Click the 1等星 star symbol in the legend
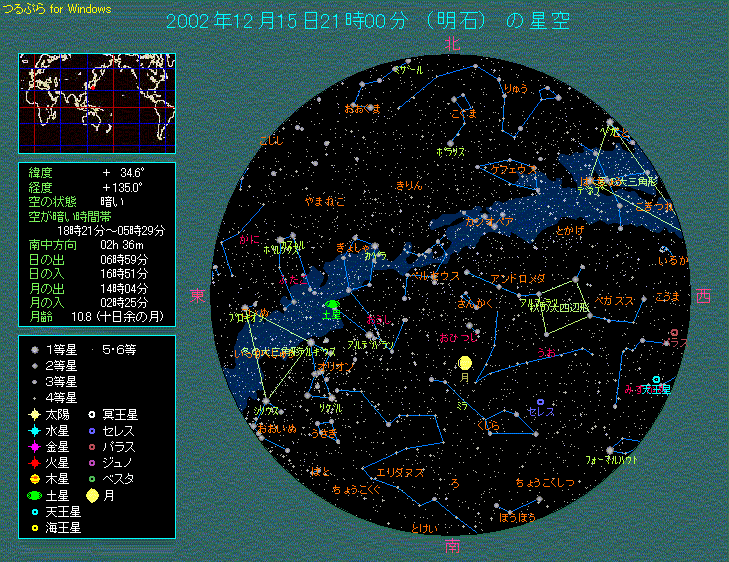 click(x=34, y=350)
